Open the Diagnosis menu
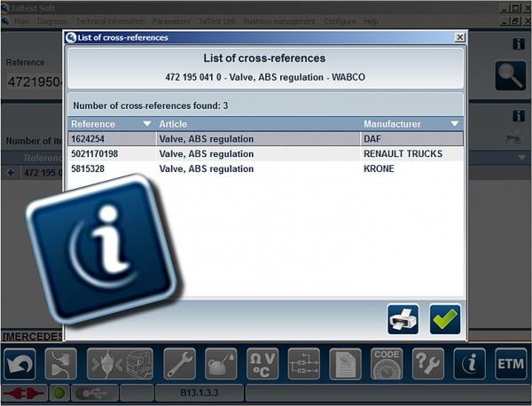Image resolution: width=532 pixels, height=406 pixels. (52, 21)
